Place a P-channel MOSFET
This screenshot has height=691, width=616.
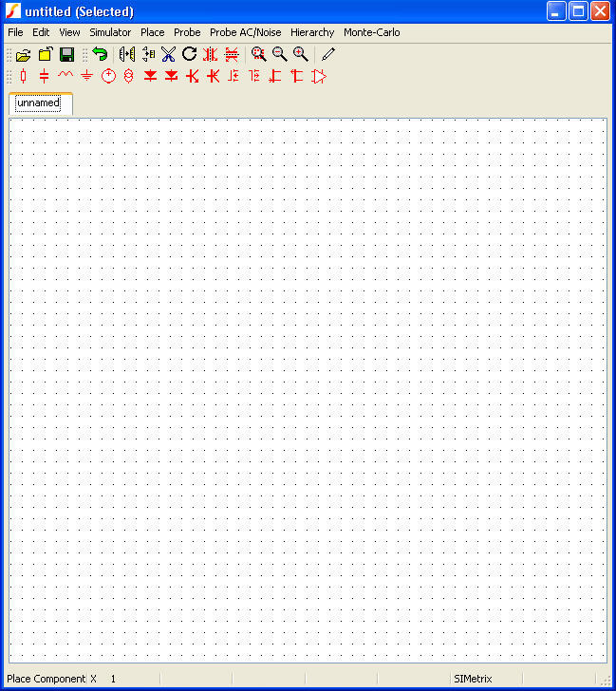(254, 76)
